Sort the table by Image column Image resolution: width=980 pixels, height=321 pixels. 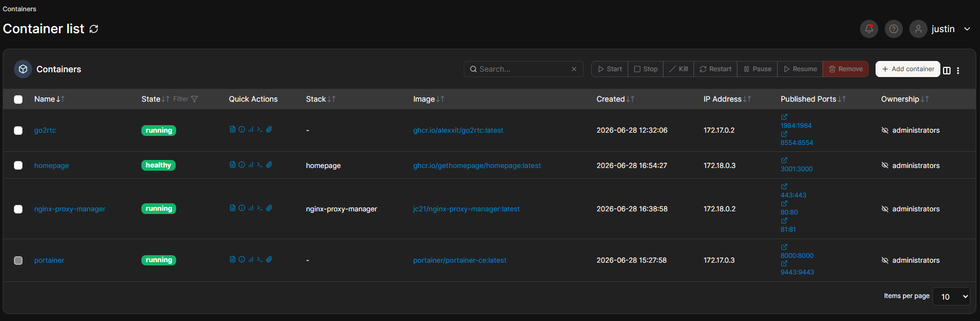click(x=428, y=99)
